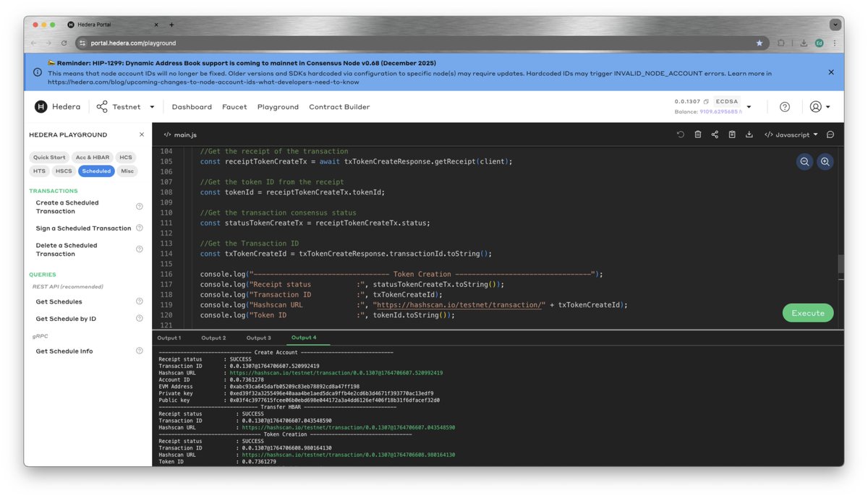Click the reset code icon in editor toolbar
Screen dimensions: 868x498
point(680,134)
